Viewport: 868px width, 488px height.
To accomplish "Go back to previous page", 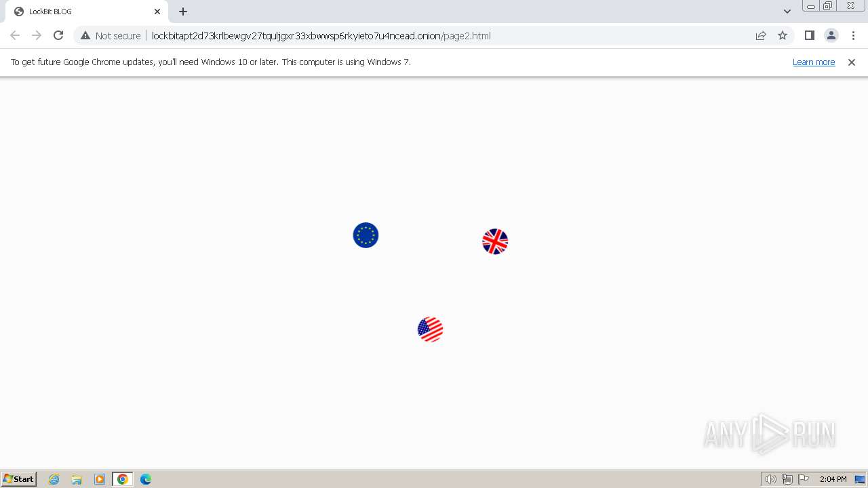I will tap(15, 35).
